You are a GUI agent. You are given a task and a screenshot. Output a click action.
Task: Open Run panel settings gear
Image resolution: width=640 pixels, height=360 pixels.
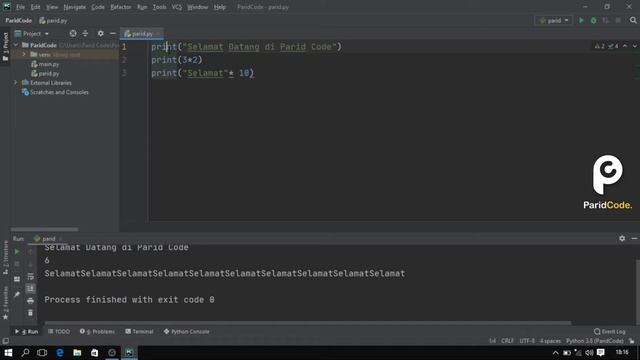(622, 238)
